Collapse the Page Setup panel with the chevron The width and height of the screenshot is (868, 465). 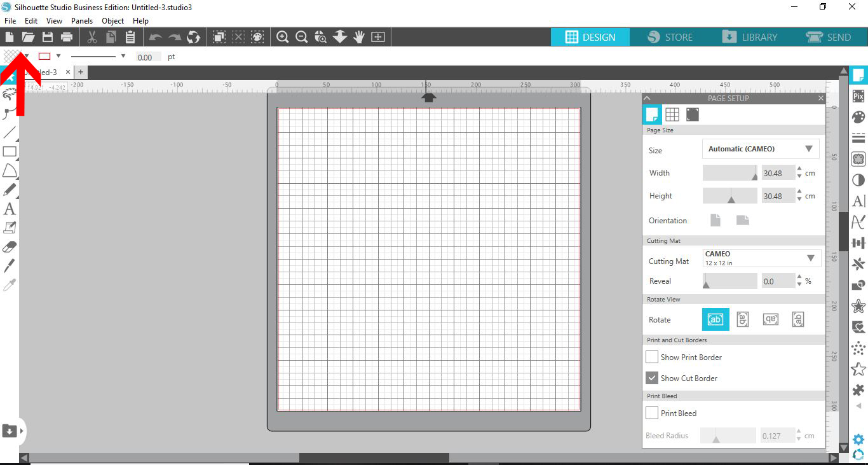coord(648,98)
